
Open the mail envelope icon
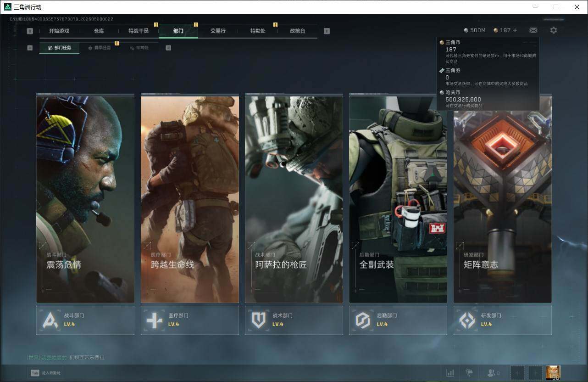click(x=533, y=30)
